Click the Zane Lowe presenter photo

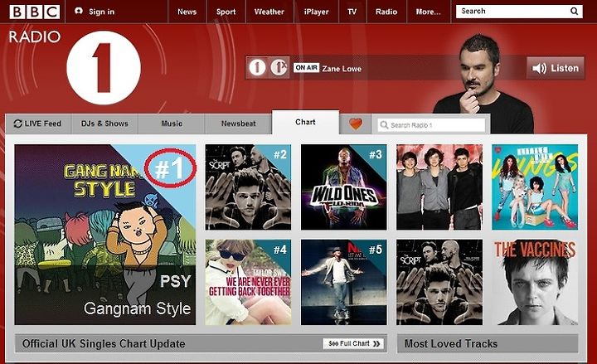483,84
